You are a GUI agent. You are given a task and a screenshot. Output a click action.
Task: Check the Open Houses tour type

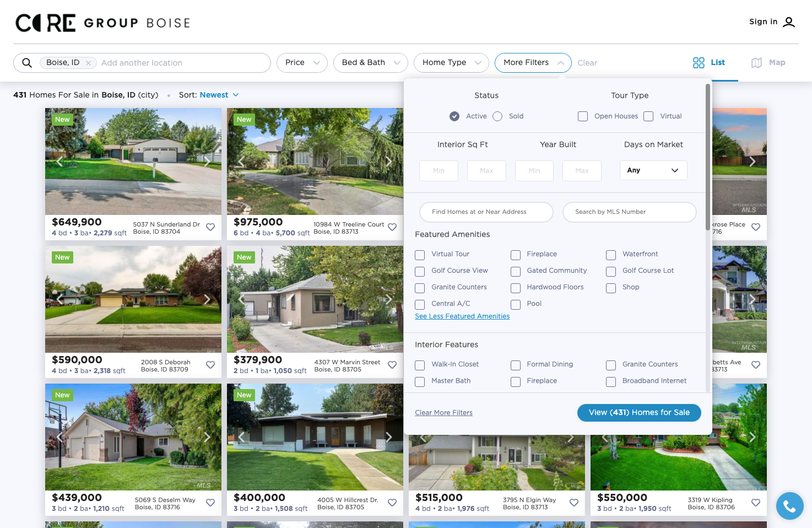coord(583,116)
